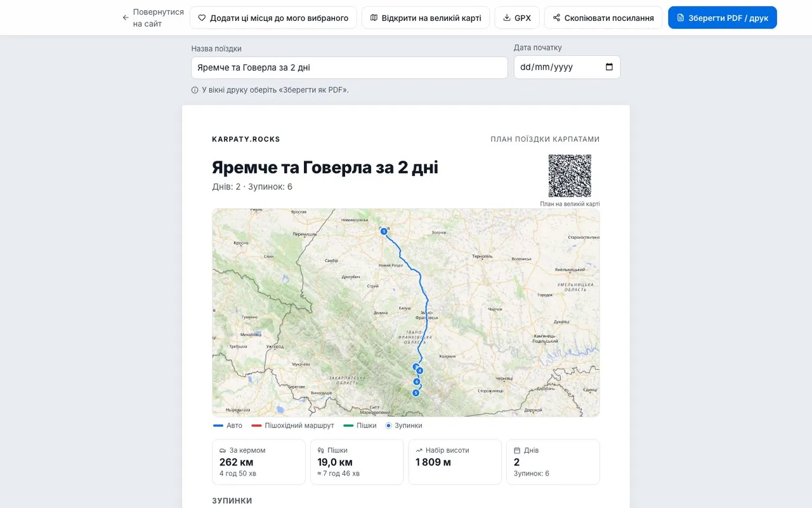Select stop marker 4 on the map
The width and height of the screenshot is (812, 508).
(x=419, y=370)
